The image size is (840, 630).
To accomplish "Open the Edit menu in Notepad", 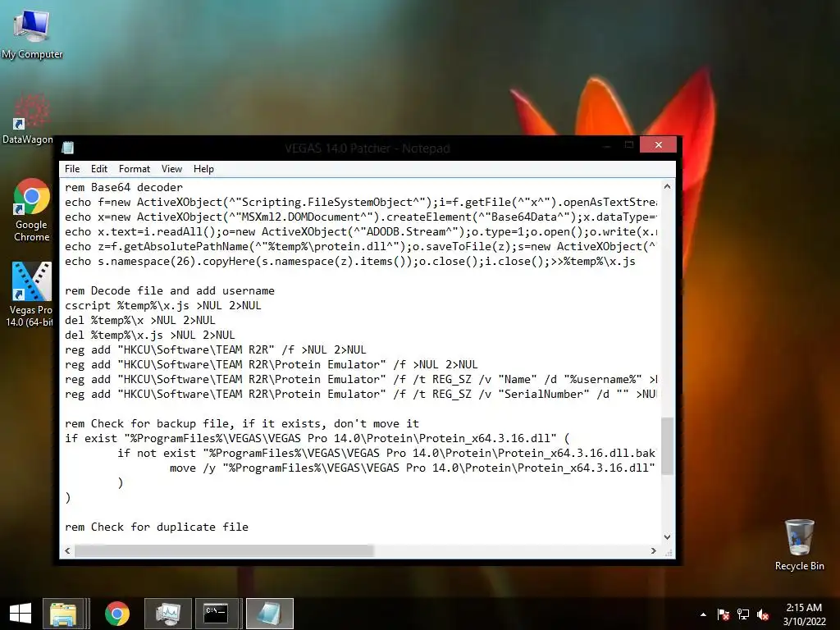I will coord(99,169).
